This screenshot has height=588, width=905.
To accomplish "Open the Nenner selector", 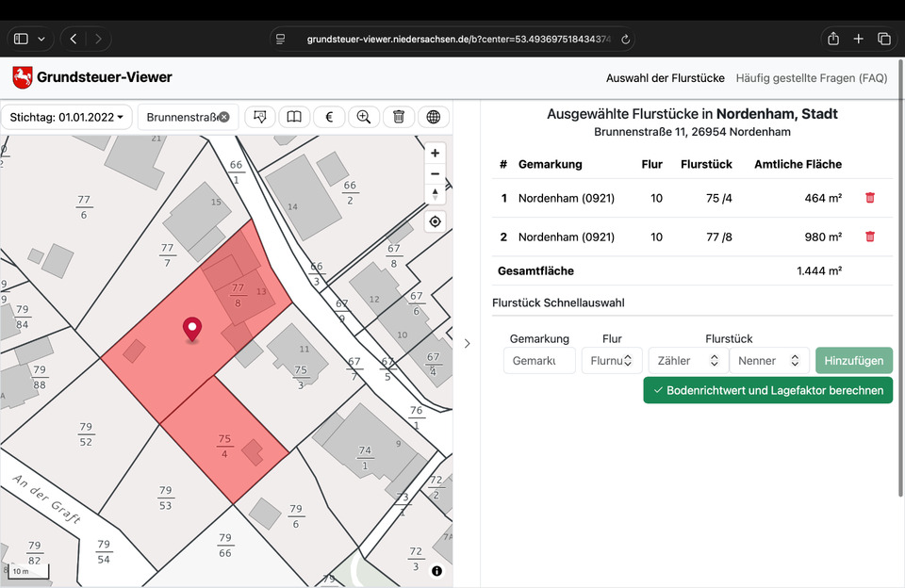I will 768,360.
